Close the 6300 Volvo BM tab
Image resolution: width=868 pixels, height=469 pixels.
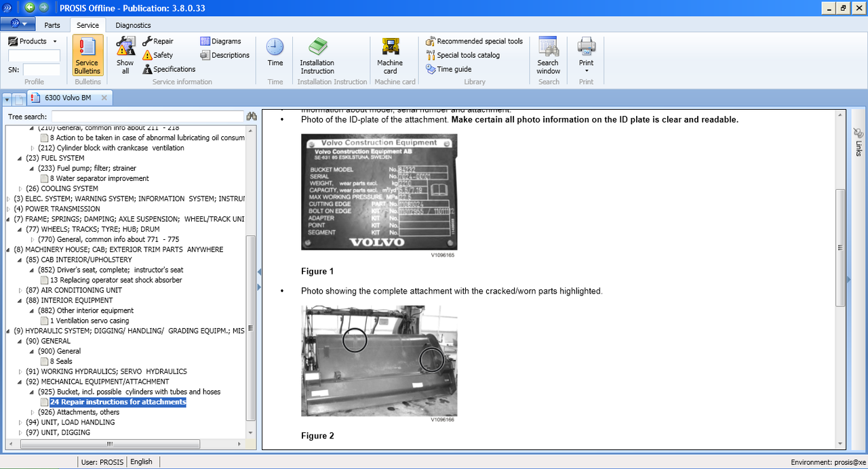tap(104, 98)
